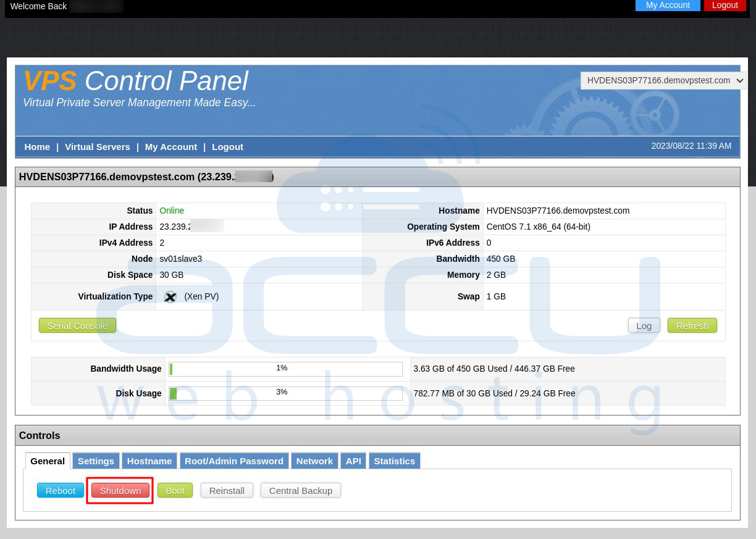Click the red Logout button in the top bar

tap(724, 5)
